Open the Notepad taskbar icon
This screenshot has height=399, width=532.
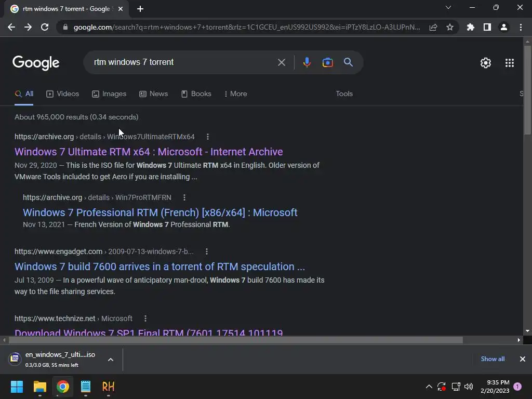pyautogui.click(x=86, y=387)
